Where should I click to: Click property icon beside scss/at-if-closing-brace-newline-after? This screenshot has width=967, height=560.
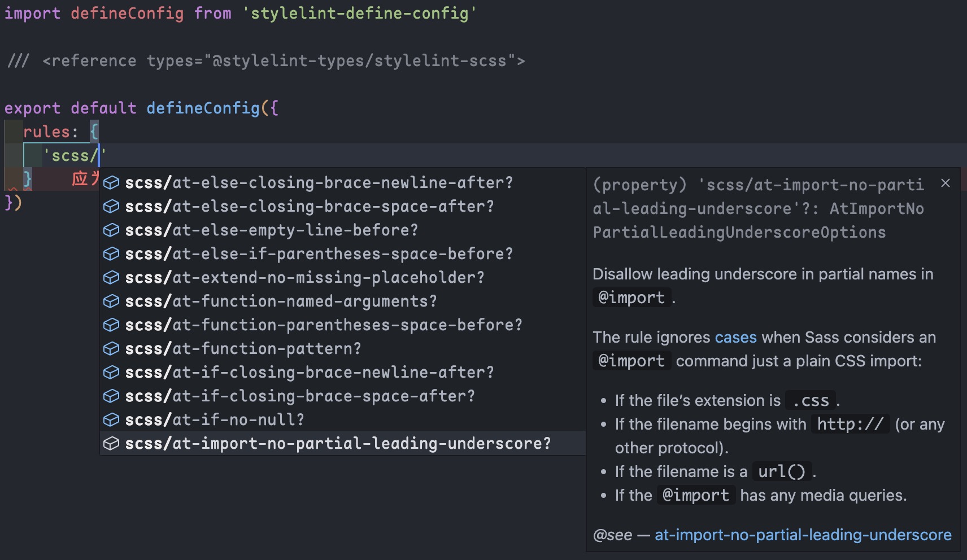pos(111,372)
